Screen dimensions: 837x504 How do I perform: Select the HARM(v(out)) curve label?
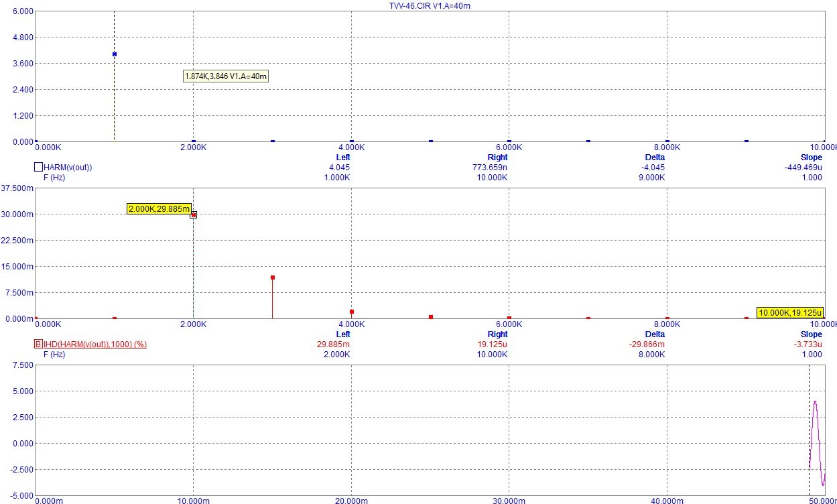pyautogui.click(x=68, y=168)
